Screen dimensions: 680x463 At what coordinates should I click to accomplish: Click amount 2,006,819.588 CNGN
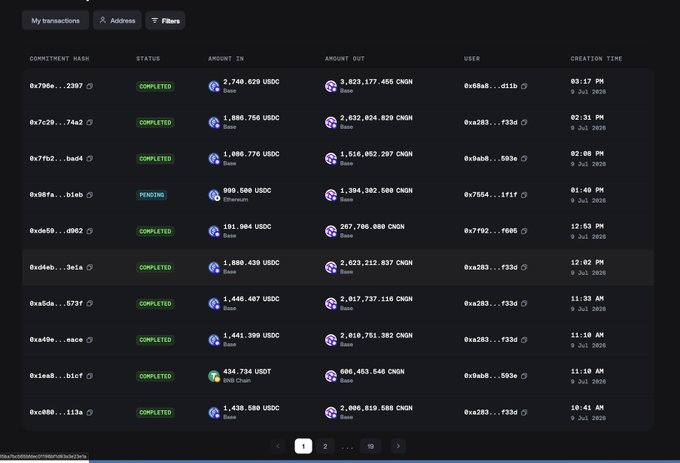(x=376, y=408)
